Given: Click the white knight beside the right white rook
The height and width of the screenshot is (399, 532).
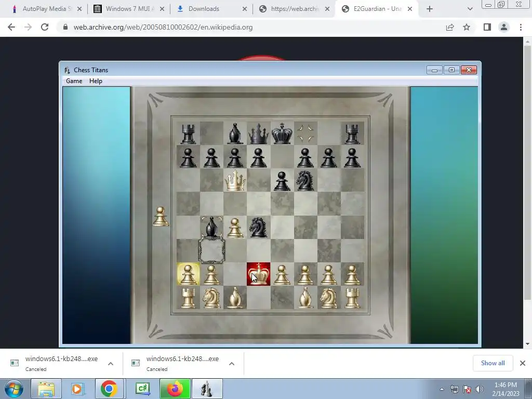Looking at the screenshot, I should [328, 298].
